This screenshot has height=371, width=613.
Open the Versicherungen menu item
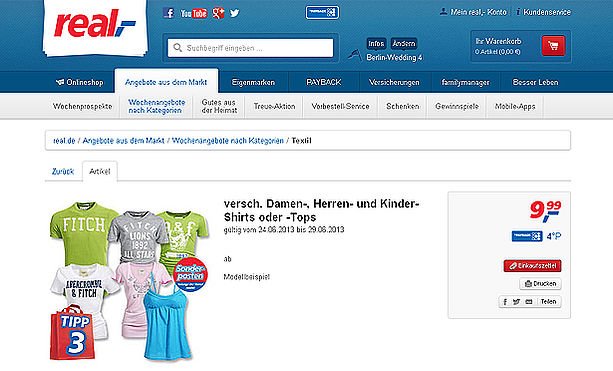pyautogui.click(x=394, y=82)
